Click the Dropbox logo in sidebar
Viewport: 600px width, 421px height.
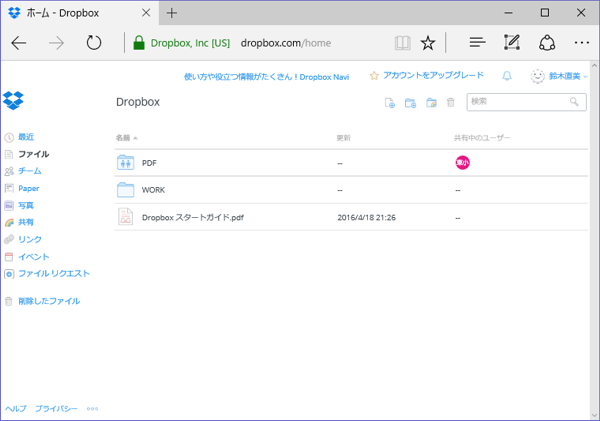tap(13, 101)
